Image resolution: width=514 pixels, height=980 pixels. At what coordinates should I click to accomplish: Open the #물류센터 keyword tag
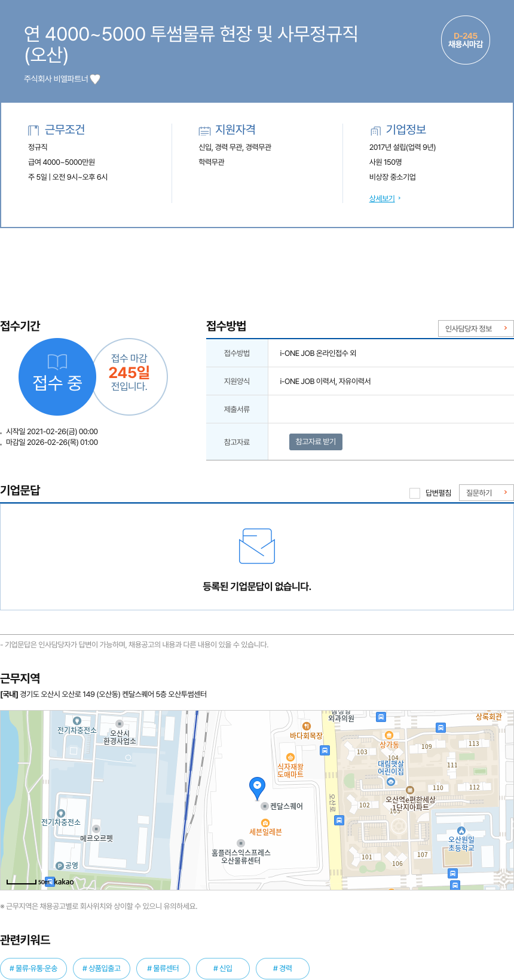[163, 969]
